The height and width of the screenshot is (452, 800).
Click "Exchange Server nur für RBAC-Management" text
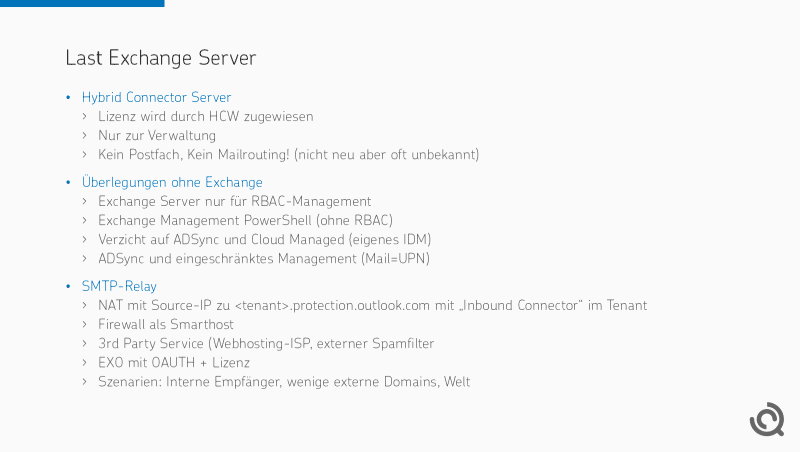pyautogui.click(x=234, y=201)
